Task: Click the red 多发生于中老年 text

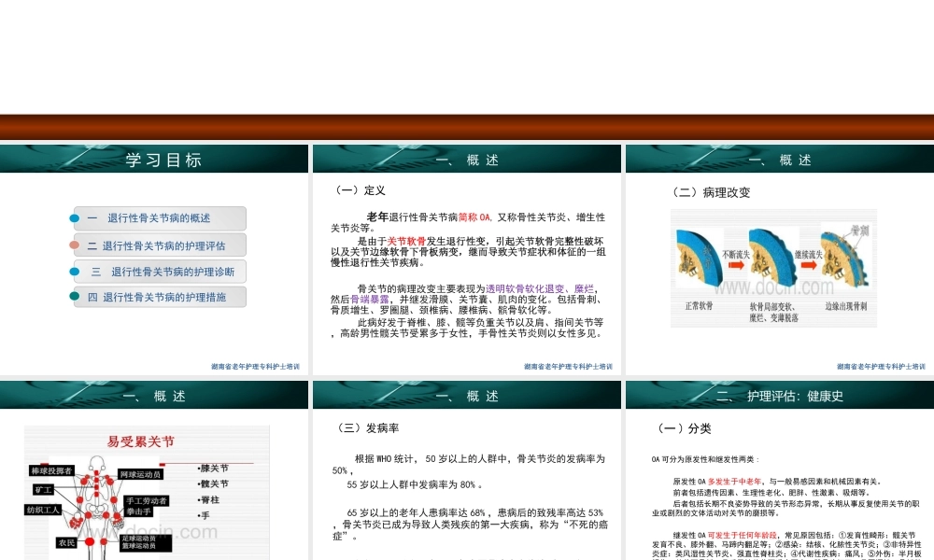Action: click(734, 482)
